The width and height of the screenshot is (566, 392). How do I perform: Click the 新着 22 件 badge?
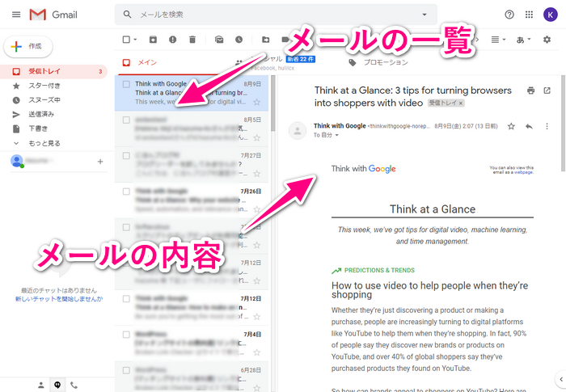pos(301,59)
